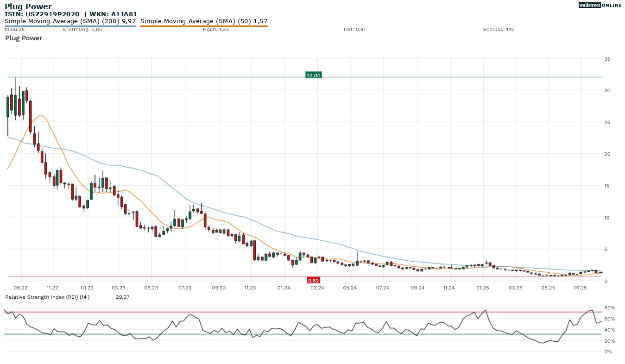
Task: Click the 01.23 x-axis label
Action: [87, 288]
